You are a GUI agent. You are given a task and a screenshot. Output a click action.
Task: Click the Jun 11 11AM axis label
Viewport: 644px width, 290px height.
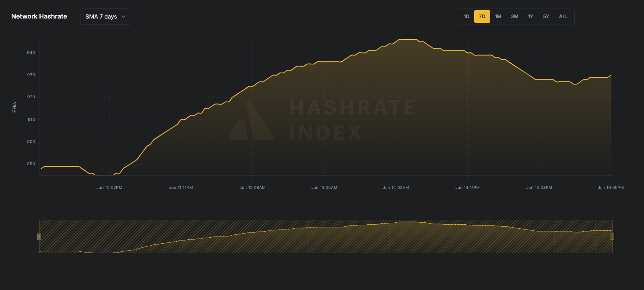tap(181, 188)
